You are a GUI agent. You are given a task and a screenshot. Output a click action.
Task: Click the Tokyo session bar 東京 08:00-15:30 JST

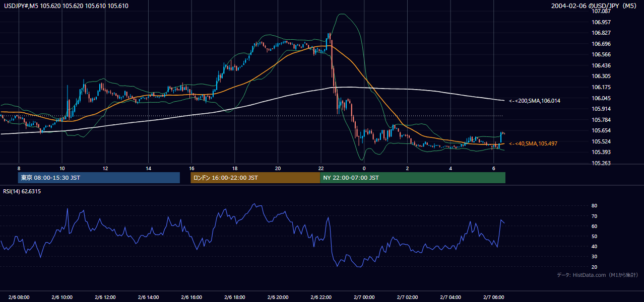pos(99,178)
